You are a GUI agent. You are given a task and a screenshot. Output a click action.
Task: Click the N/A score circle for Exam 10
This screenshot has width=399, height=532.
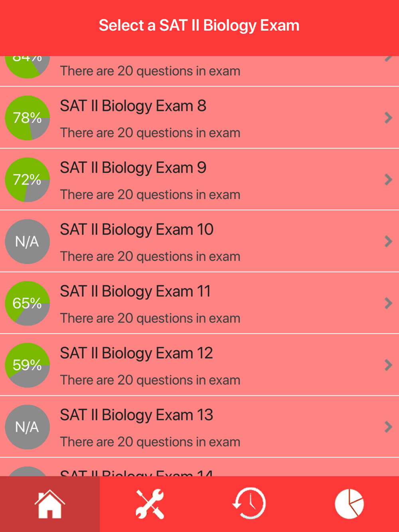pyautogui.click(x=28, y=241)
